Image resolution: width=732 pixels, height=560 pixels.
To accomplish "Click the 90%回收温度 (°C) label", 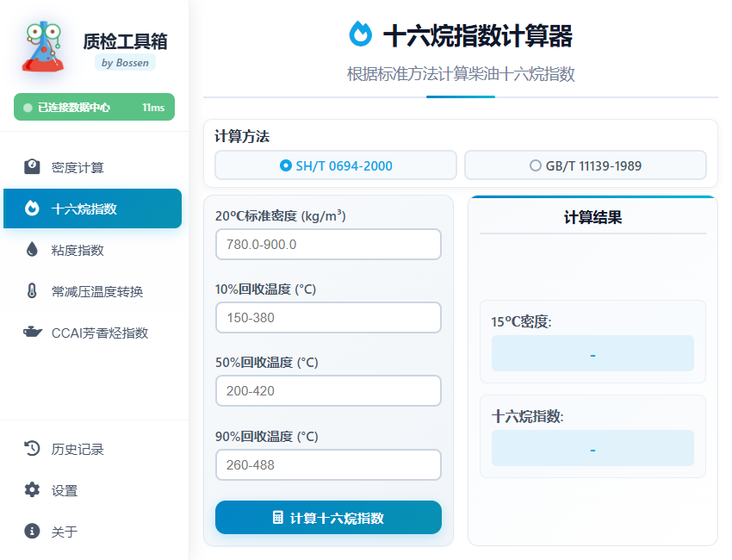I will click(x=267, y=436).
